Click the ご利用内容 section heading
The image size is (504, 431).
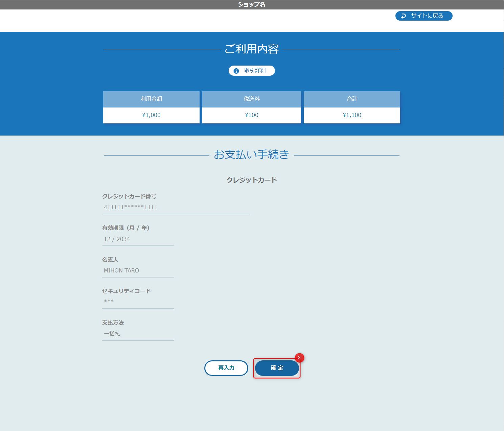tap(251, 49)
